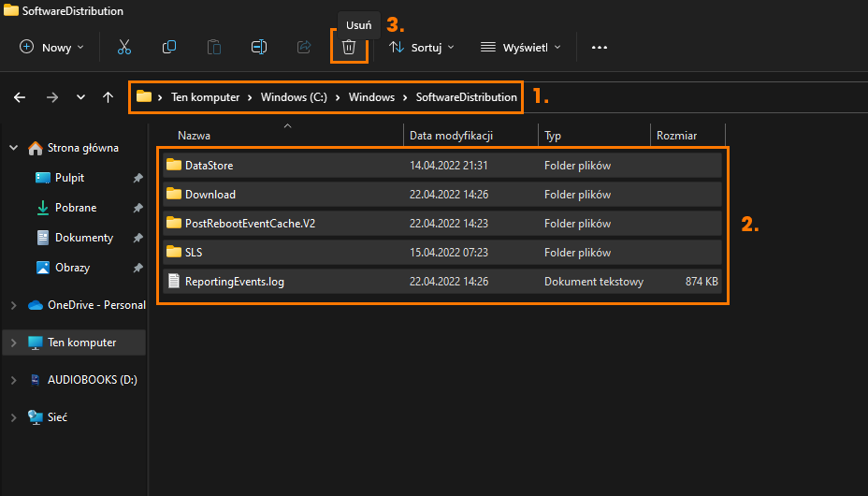Expand the AUDIOBOOKS (D:) node
This screenshot has height=496, width=868.
point(14,380)
